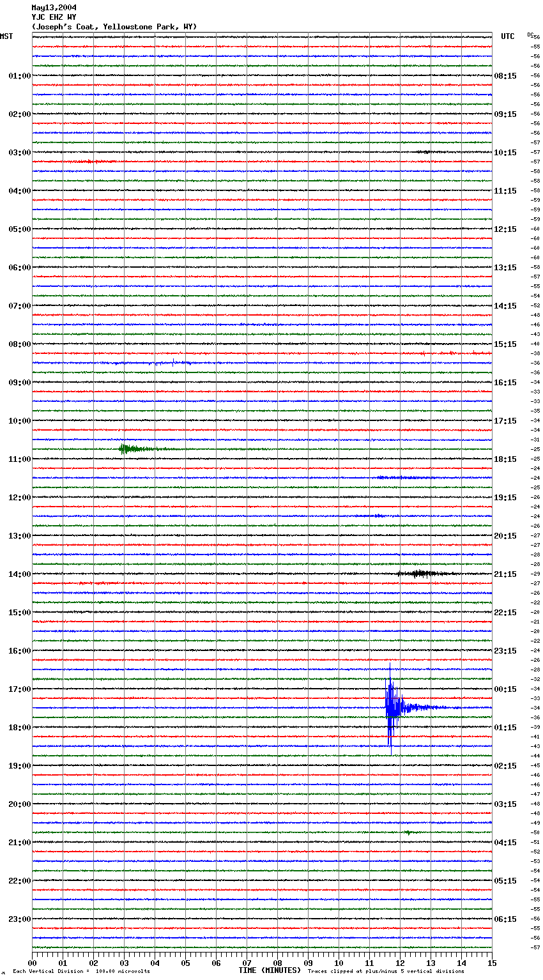Select the 05:00 MST hour label
This screenshot has height=980, width=543.
click(x=20, y=229)
